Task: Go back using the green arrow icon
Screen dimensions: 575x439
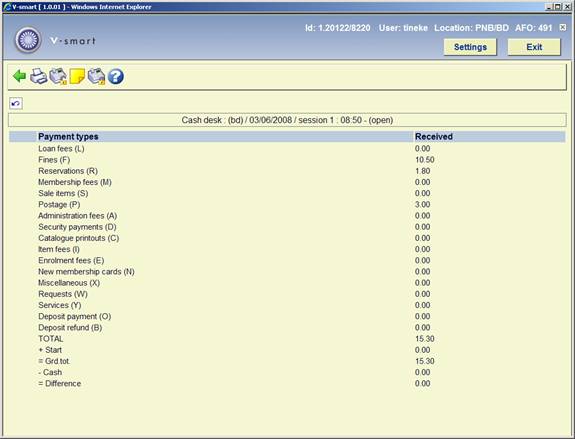Action: coord(19,76)
